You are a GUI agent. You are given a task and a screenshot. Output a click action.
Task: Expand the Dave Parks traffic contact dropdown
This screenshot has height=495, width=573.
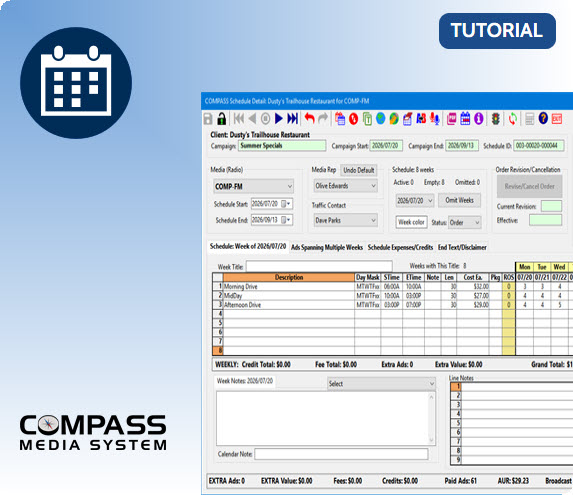pyautogui.click(x=345, y=220)
